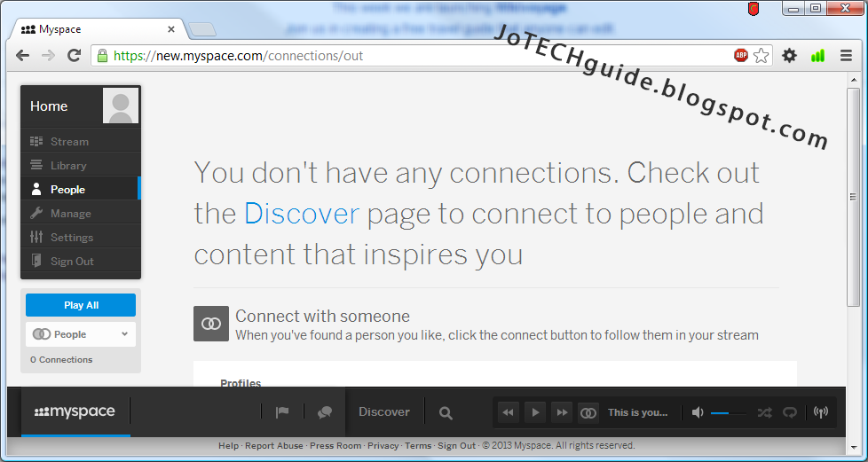The image size is (868, 462).
Task: Open the Privacy footer link
Action: [x=383, y=445]
